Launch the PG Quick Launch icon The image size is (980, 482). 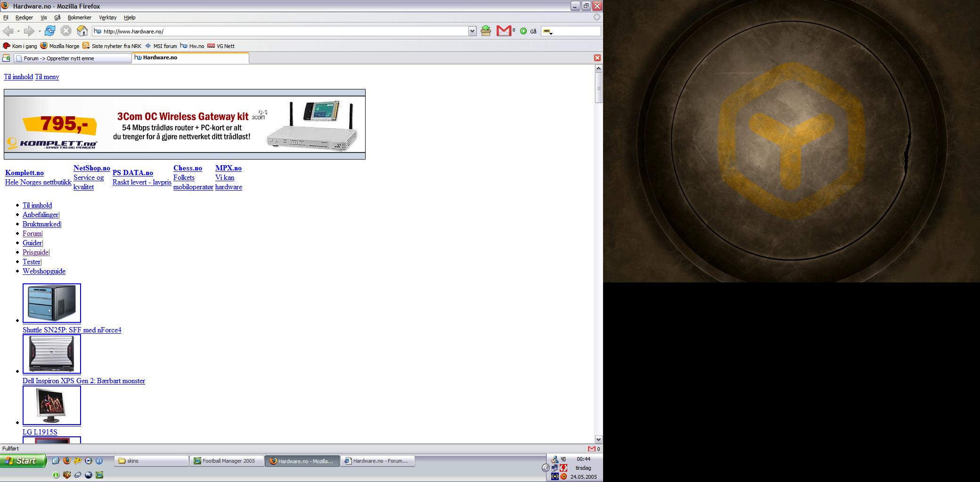click(88, 475)
